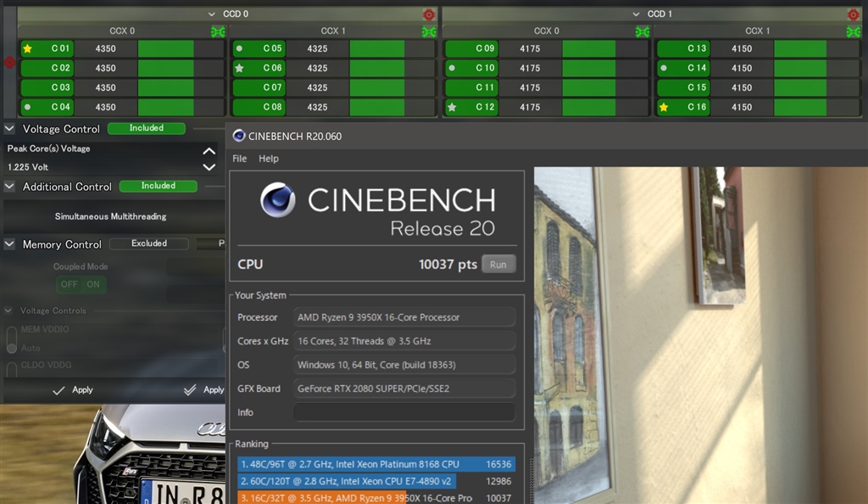868x504 pixels.
Task: Click the red gear icon for CCD 0
Action: [x=428, y=14]
